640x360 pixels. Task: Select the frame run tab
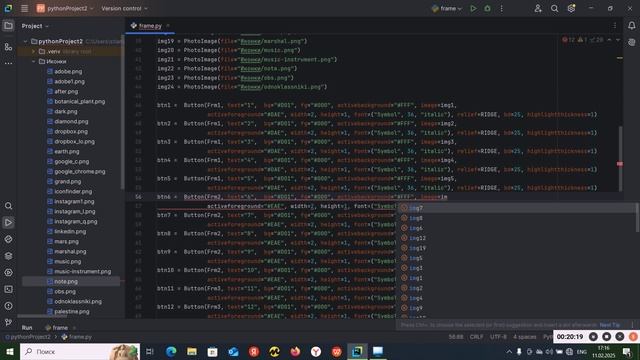[57, 327]
